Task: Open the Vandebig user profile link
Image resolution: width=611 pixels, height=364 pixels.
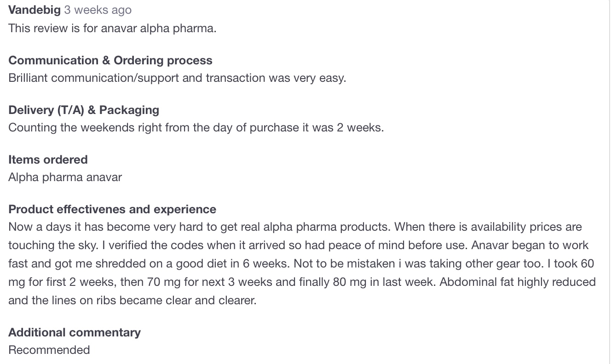Action: coord(35,10)
